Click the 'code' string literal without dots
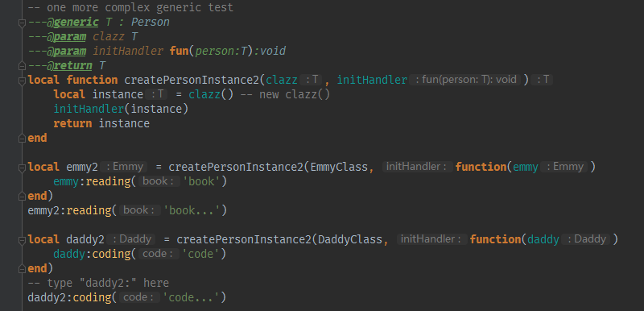Viewport: 644px width, 311px height. click(201, 254)
